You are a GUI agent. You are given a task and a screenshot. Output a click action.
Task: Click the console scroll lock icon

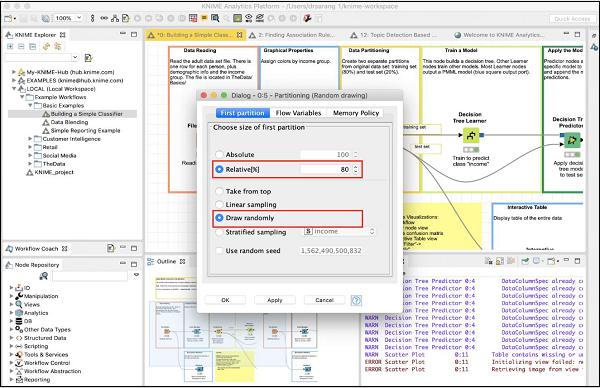(500, 261)
